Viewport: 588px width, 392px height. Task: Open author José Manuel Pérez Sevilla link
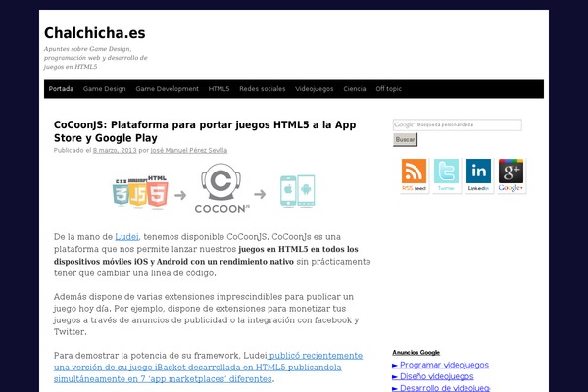pyautogui.click(x=189, y=150)
